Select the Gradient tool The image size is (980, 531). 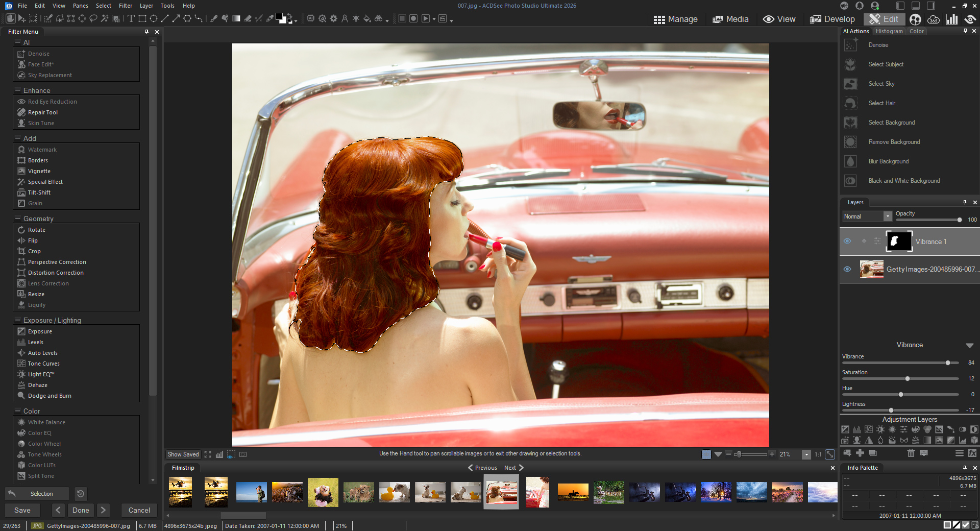236,19
